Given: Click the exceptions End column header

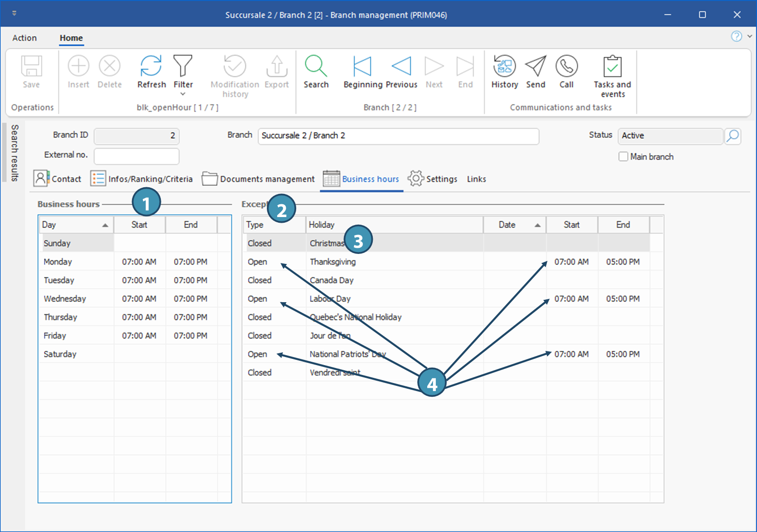Looking at the screenshot, I should 623,225.
